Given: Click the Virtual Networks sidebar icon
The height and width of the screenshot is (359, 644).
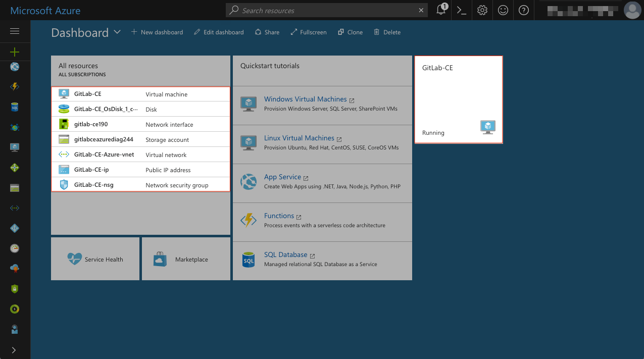Looking at the screenshot, I should click(15, 208).
